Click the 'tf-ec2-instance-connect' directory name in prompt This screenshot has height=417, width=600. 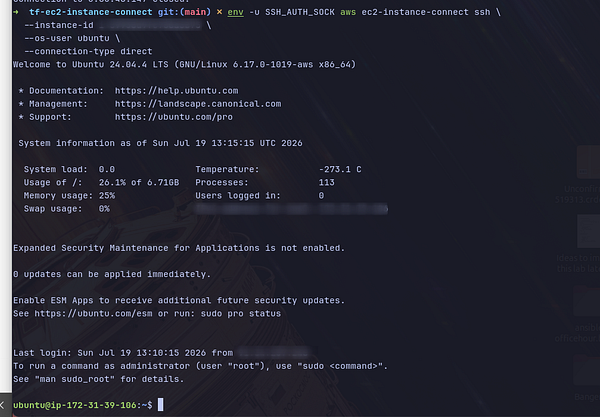click(91, 12)
